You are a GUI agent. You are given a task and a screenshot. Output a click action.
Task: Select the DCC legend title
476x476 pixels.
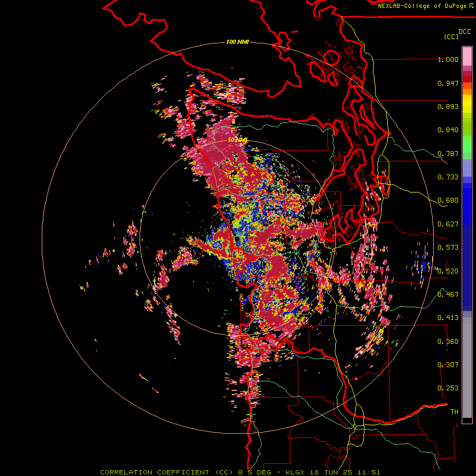click(x=464, y=32)
